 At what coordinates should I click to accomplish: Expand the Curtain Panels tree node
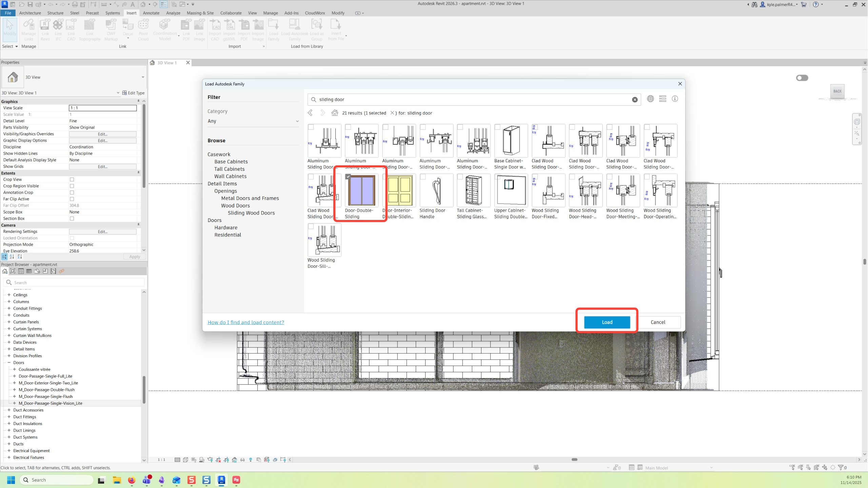coord(9,322)
